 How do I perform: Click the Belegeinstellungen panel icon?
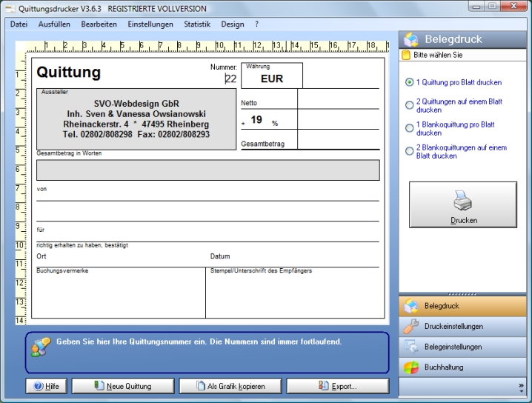pyautogui.click(x=411, y=347)
